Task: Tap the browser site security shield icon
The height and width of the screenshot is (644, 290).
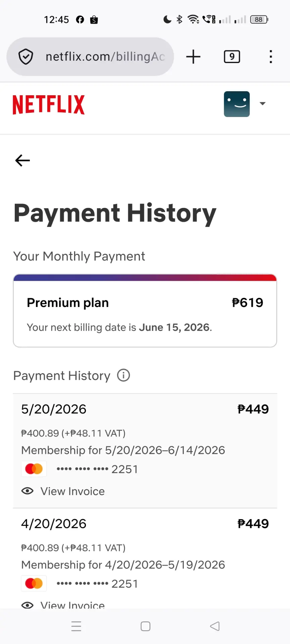Action: click(26, 56)
